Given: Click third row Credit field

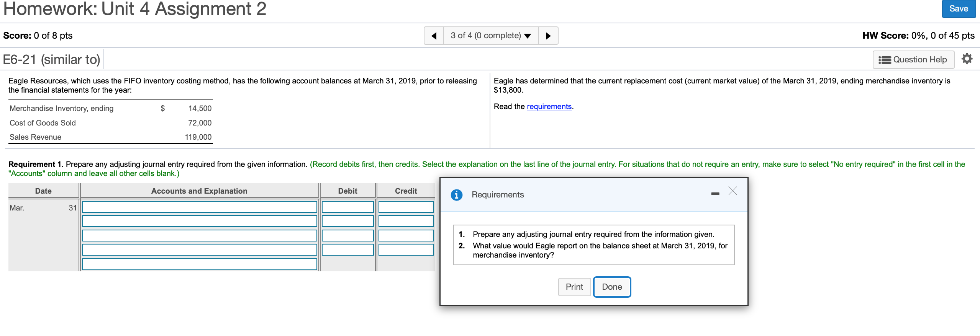Looking at the screenshot, I should coord(406,235).
